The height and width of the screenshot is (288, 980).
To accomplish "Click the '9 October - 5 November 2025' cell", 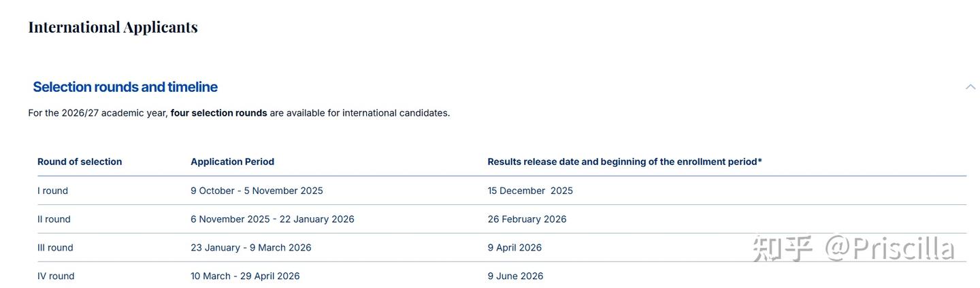I will point(257,191).
